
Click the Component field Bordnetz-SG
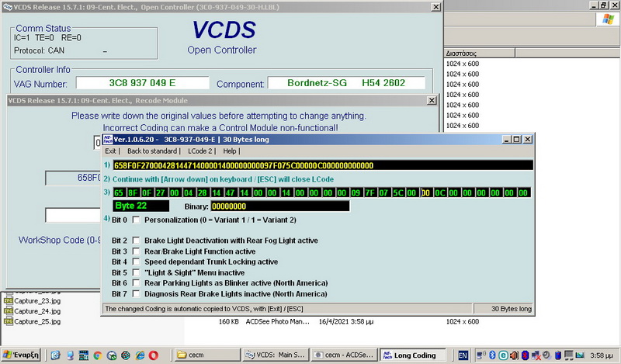[346, 83]
